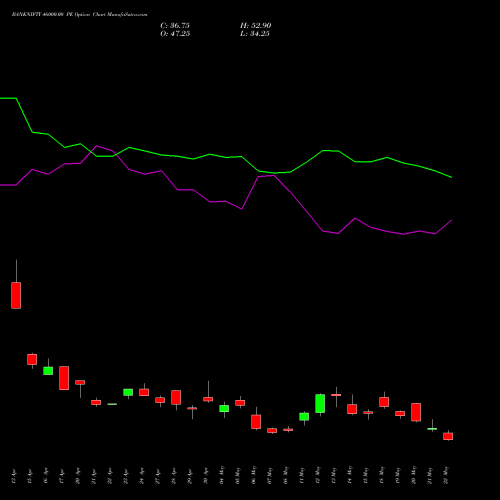Select the open value O: 47.25
The height and width of the screenshot is (500, 500).
pos(175,34)
